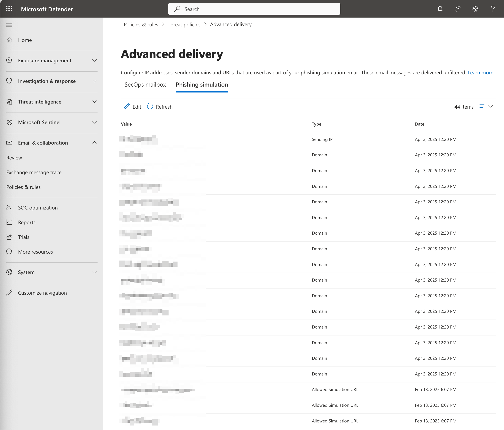The image size is (504, 430).
Task: Click the Refresh icon in the toolbar
Action: (x=150, y=107)
